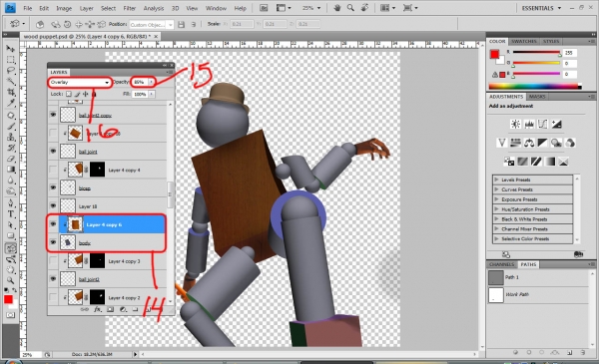The image size is (599, 364).
Task: Select the ball joint layer
Action: point(88,152)
